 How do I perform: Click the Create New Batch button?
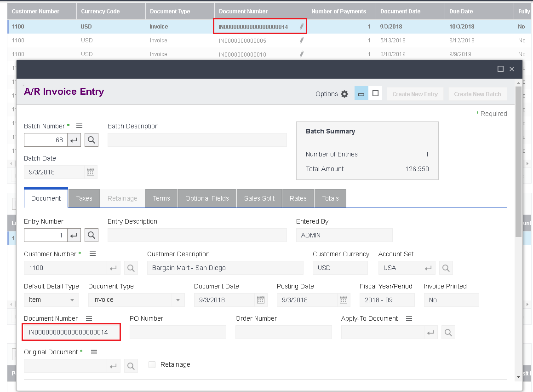(x=478, y=94)
